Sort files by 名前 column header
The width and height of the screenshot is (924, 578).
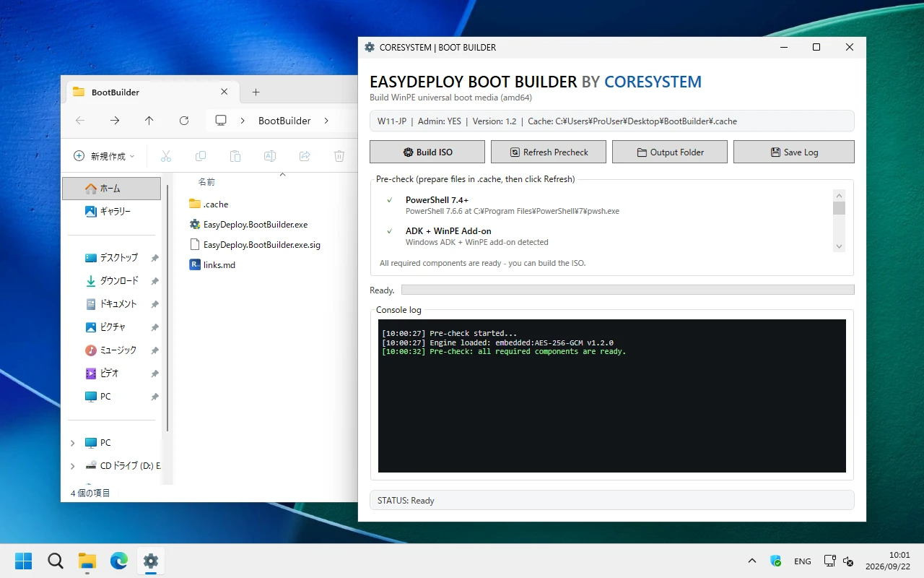pos(207,182)
